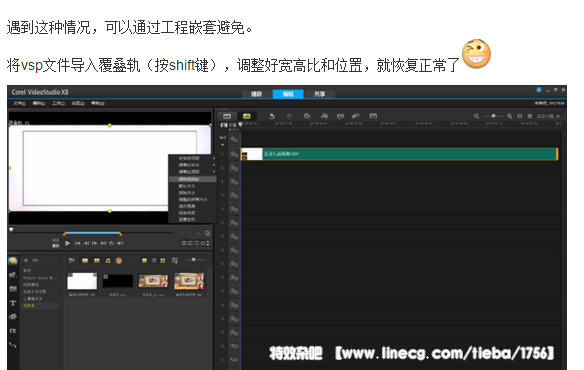
Task: Open the FX filter library panel
Action: point(13,331)
